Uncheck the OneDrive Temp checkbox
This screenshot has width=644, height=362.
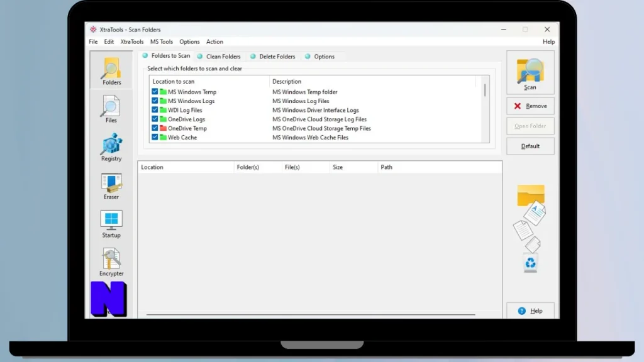[x=155, y=128]
